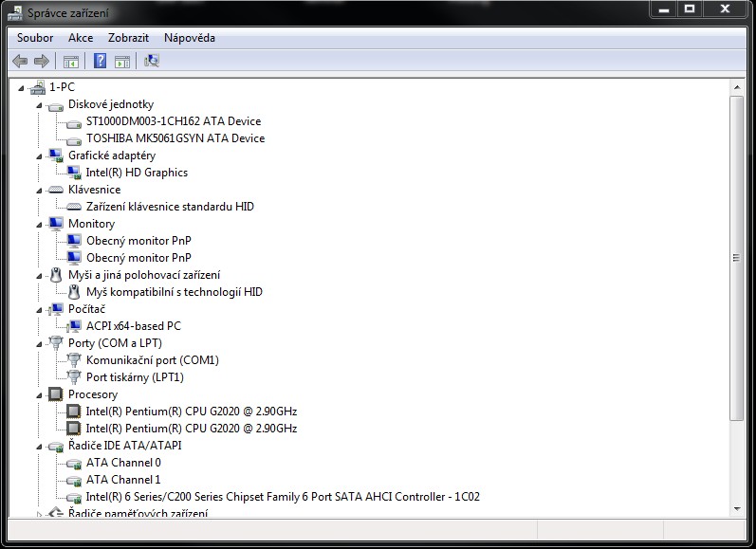This screenshot has width=756, height=549.
Task: Collapse the Myši a jiná polohovací zařízení node
Action: coord(39,276)
